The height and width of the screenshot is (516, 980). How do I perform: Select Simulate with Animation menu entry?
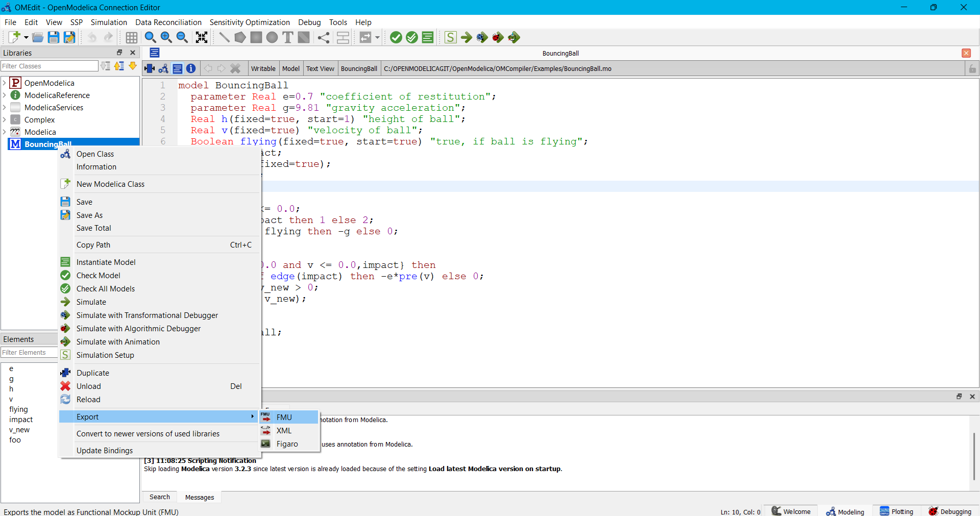[118, 342]
